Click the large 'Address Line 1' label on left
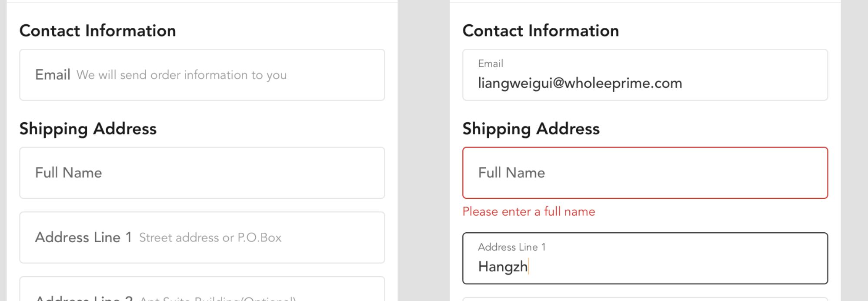Image resolution: width=868 pixels, height=301 pixels. [83, 237]
